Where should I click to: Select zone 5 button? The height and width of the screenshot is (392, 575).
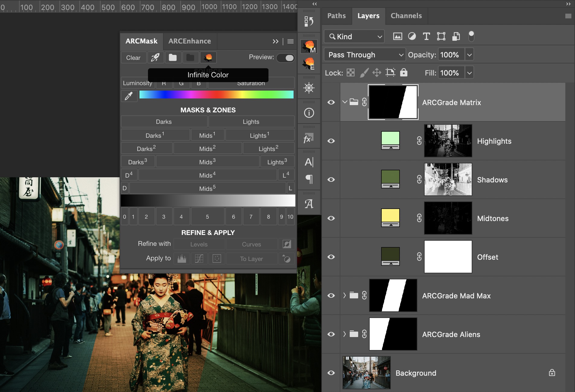(x=207, y=217)
